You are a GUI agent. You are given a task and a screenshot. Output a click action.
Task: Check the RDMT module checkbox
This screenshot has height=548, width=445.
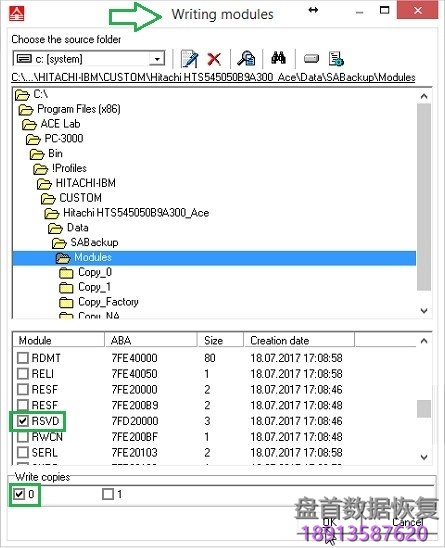23,358
